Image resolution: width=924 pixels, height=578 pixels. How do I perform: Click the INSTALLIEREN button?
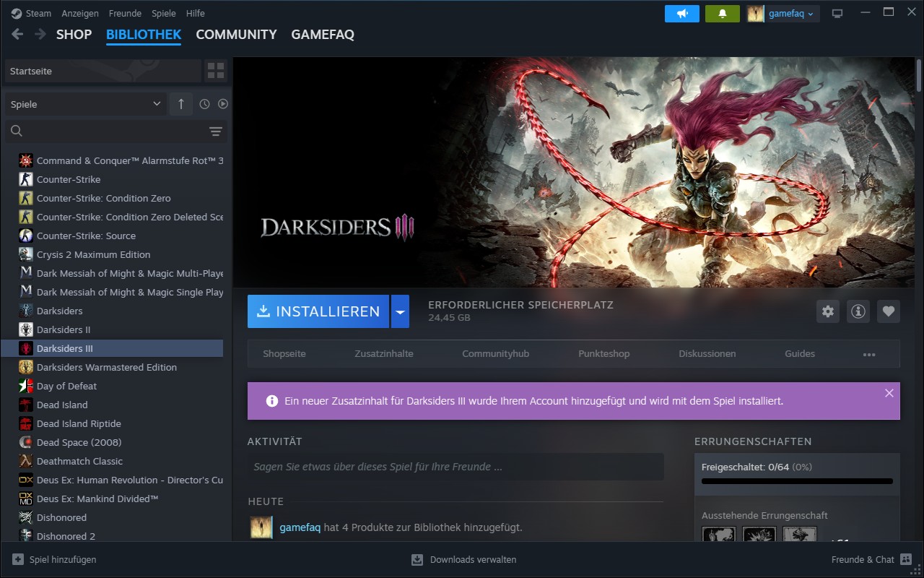point(318,311)
